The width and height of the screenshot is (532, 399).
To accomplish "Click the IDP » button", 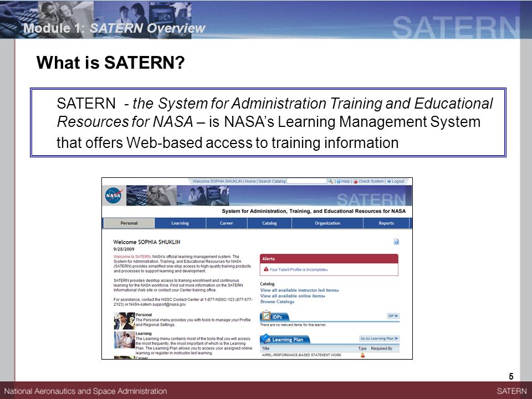I will tap(393, 316).
